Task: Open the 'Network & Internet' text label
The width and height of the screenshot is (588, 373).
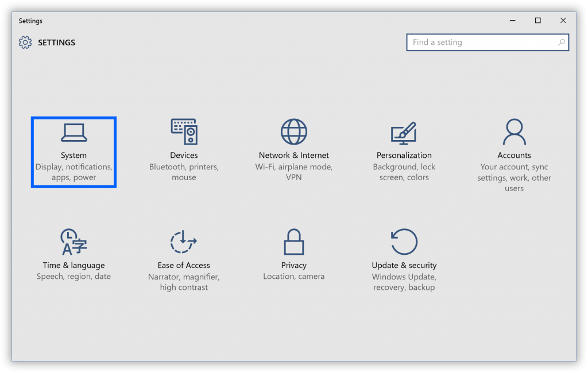Action: [294, 156]
